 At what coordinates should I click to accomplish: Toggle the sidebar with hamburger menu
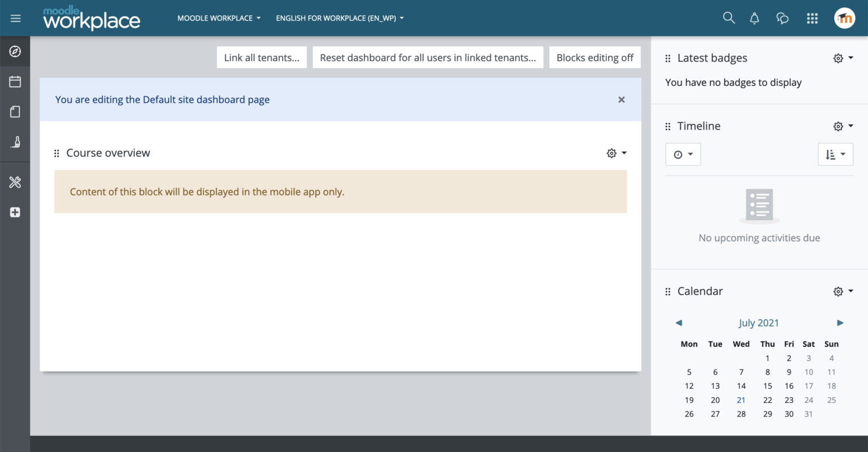tap(15, 18)
